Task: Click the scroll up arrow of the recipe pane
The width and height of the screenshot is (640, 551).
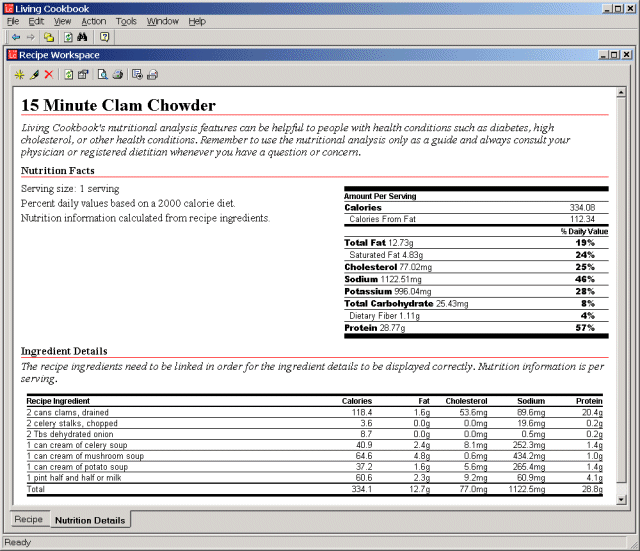Action: [x=621, y=92]
